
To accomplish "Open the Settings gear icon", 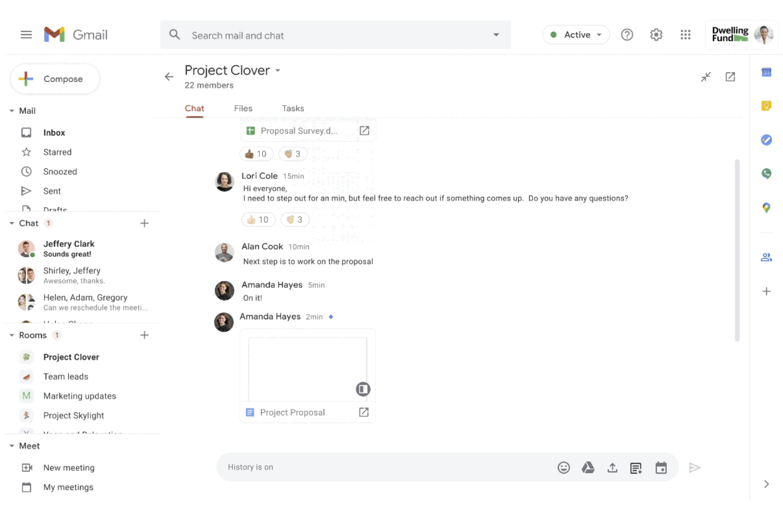I will pyautogui.click(x=656, y=35).
